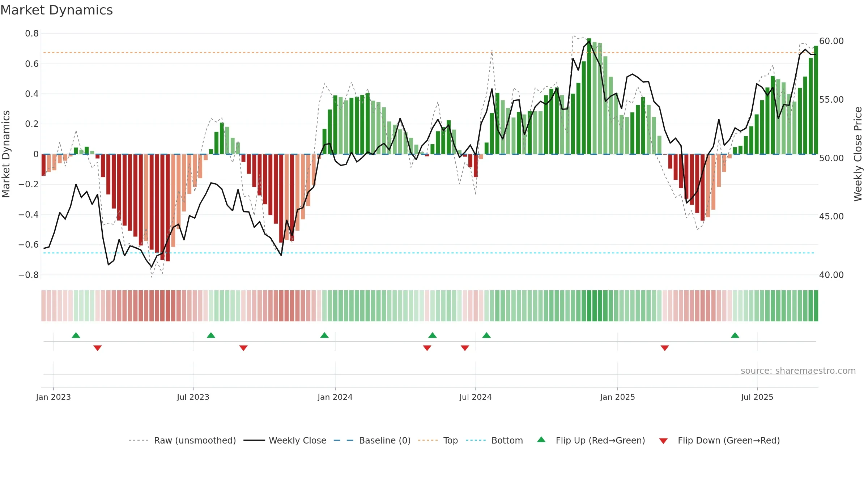Select the Flip Up marker from June 2025
This screenshot has height=488, width=868.
735,335
